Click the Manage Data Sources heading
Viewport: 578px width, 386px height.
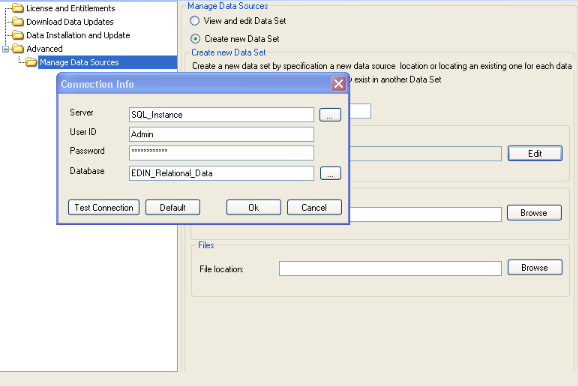pyautogui.click(x=227, y=6)
